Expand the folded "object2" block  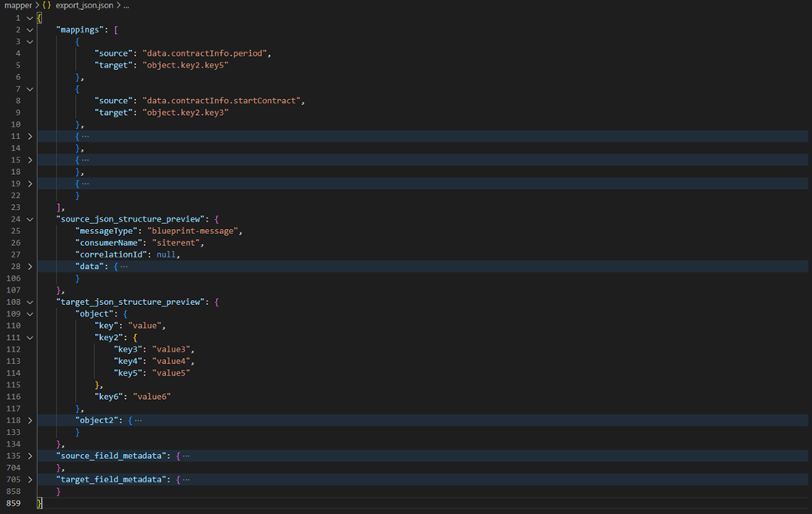click(31, 421)
